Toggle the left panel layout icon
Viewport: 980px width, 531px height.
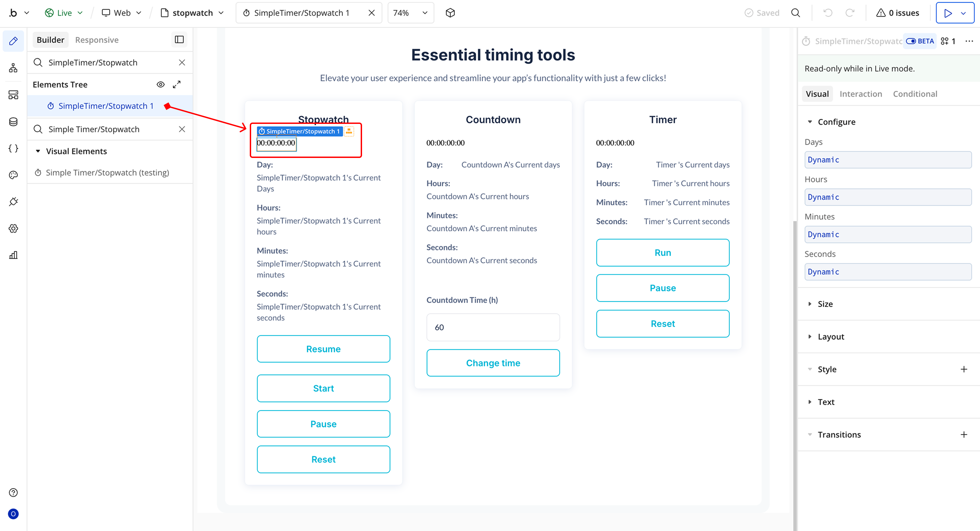(x=179, y=39)
